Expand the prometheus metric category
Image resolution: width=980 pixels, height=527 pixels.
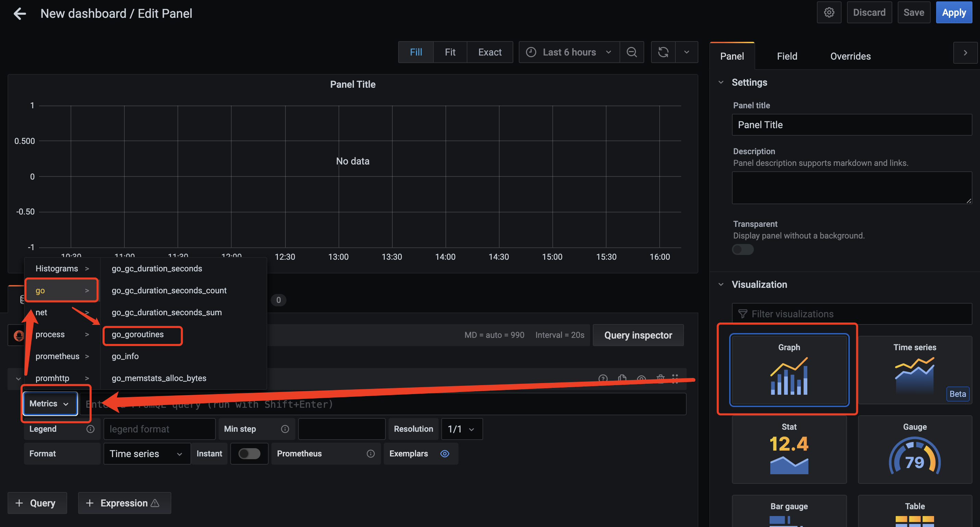(x=62, y=356)
